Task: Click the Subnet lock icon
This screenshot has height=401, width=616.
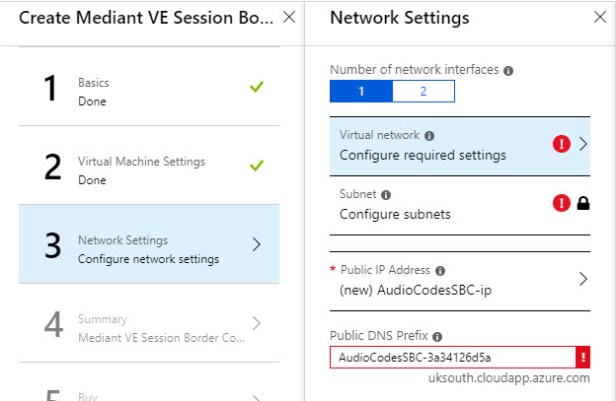Action: pos(584,203)
